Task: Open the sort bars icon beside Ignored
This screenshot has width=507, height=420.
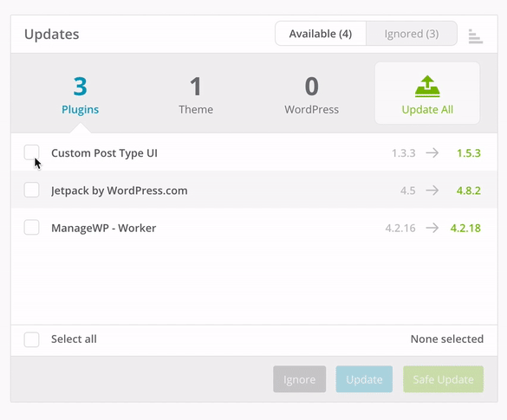Action: click(475, 36)
